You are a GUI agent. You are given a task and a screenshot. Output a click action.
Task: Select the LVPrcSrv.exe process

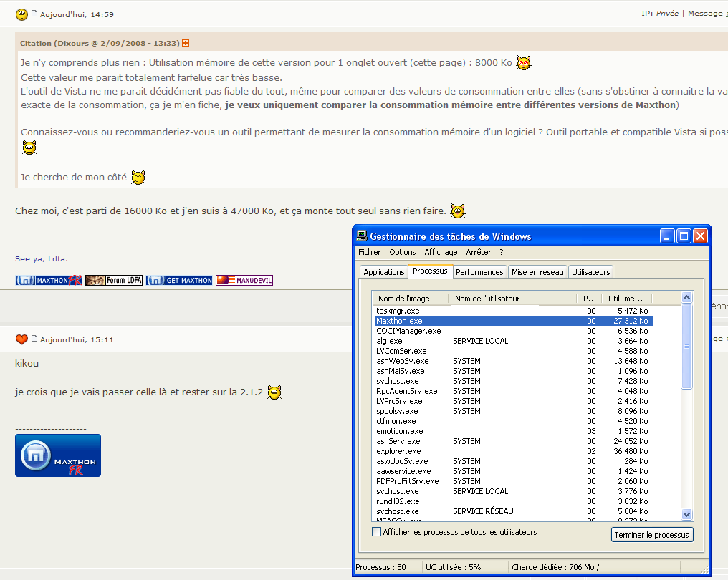[x=514, y=401]
